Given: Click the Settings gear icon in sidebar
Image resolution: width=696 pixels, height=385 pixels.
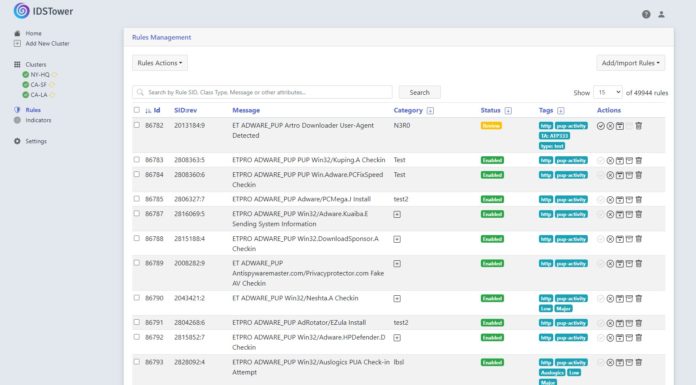Looking at the screenshot, I should pyautogui.click(x=17, y=141).
